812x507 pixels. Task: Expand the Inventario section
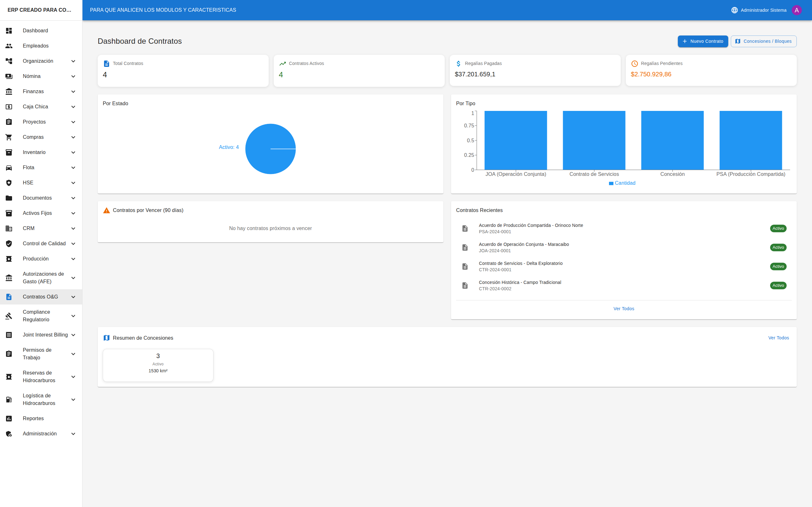click(x=40, y=152)
